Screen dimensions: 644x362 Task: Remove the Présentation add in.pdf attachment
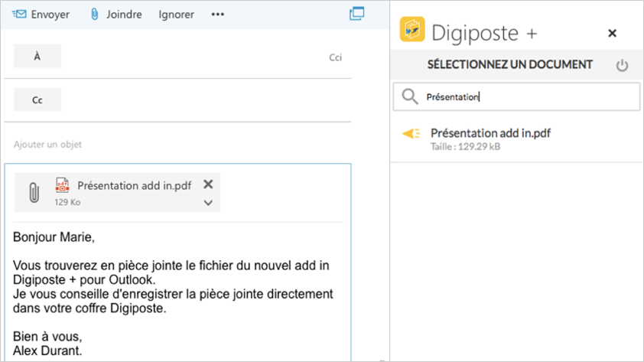[207, 184]
